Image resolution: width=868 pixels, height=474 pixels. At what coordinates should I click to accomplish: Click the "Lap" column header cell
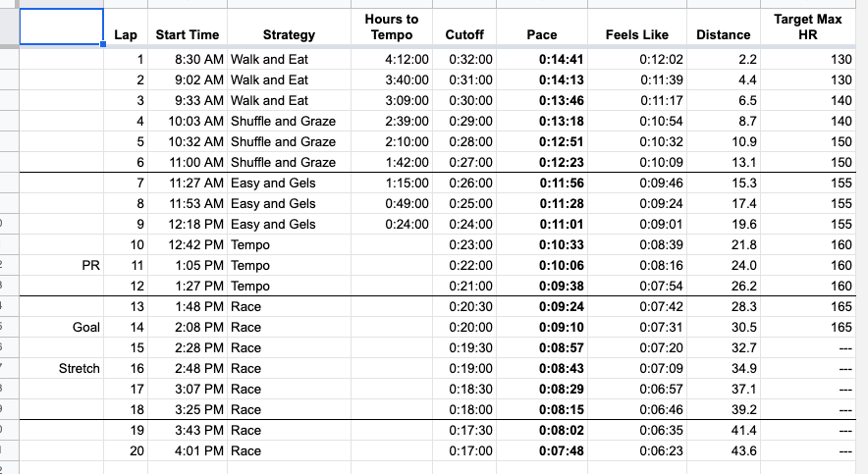pyautogui.click(x=126, y=34)
